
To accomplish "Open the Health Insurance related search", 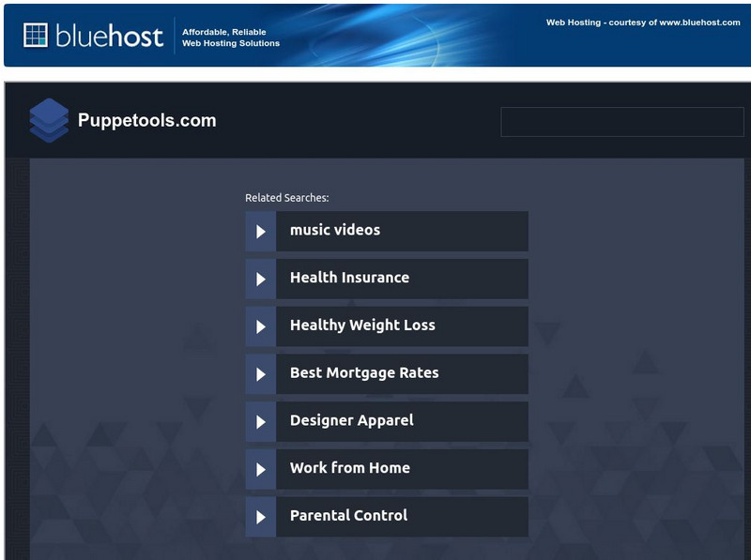I will pos(347,279).
